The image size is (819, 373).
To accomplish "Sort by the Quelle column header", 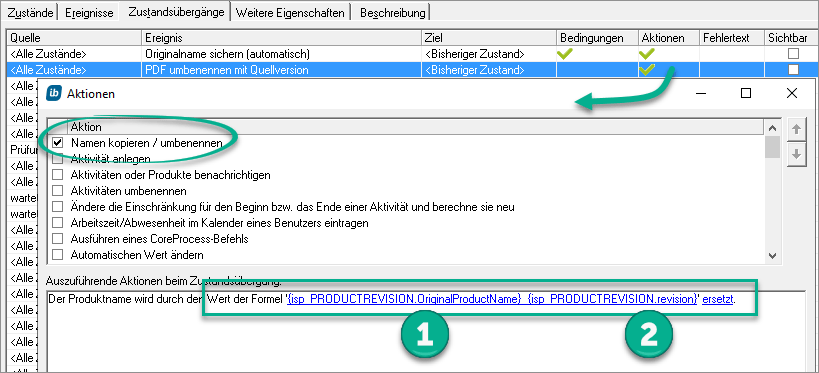I will pos(74,38).
